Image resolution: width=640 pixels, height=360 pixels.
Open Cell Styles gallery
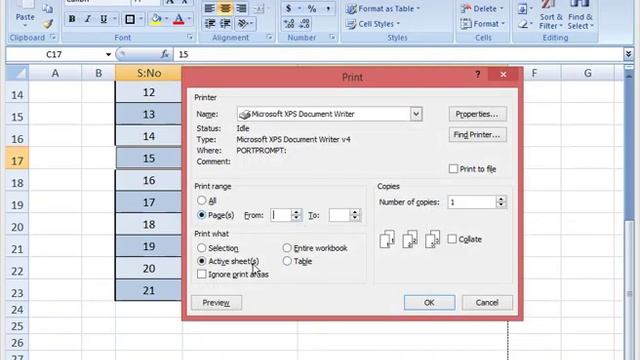point(373,24)
